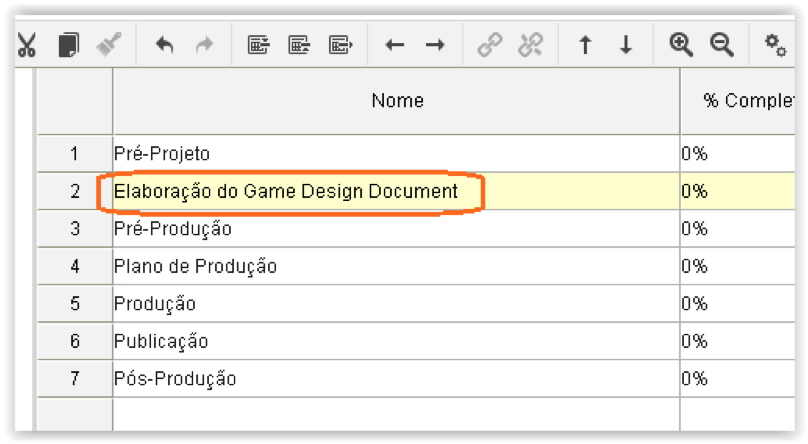Click the Paste brush icon

point(109,45)
